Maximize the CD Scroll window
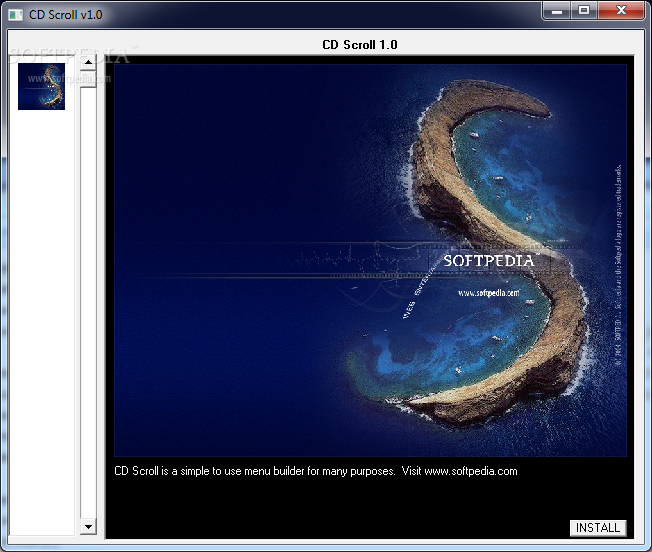 (x=584, y=10)
